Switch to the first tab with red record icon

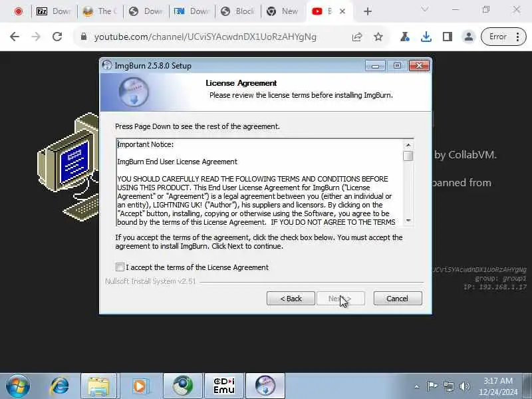point(19,11)
